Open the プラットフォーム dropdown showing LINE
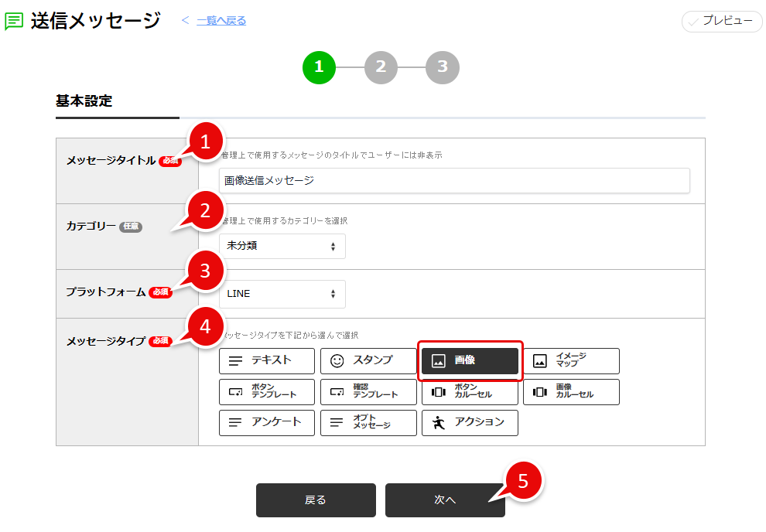This screenshot has width=766, height=532. click(282, 294)
